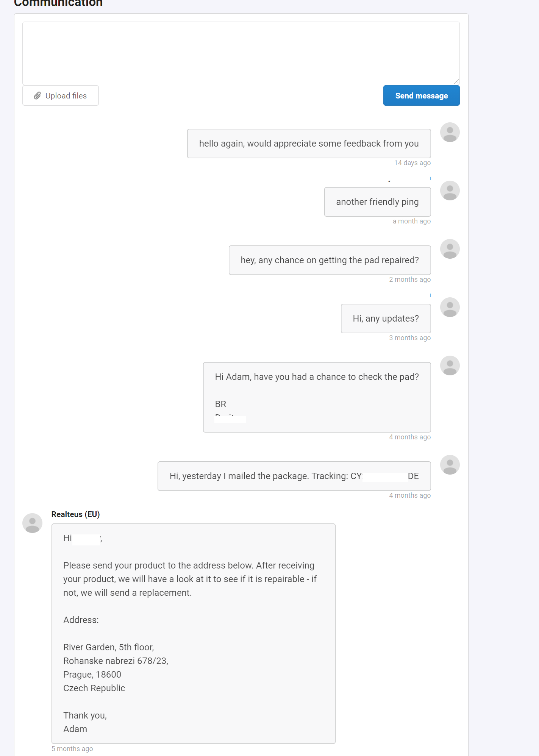Click avatar beside the tracking number message
The width and height of the screenshot is (539, 756).
click(x=450, y=465)
